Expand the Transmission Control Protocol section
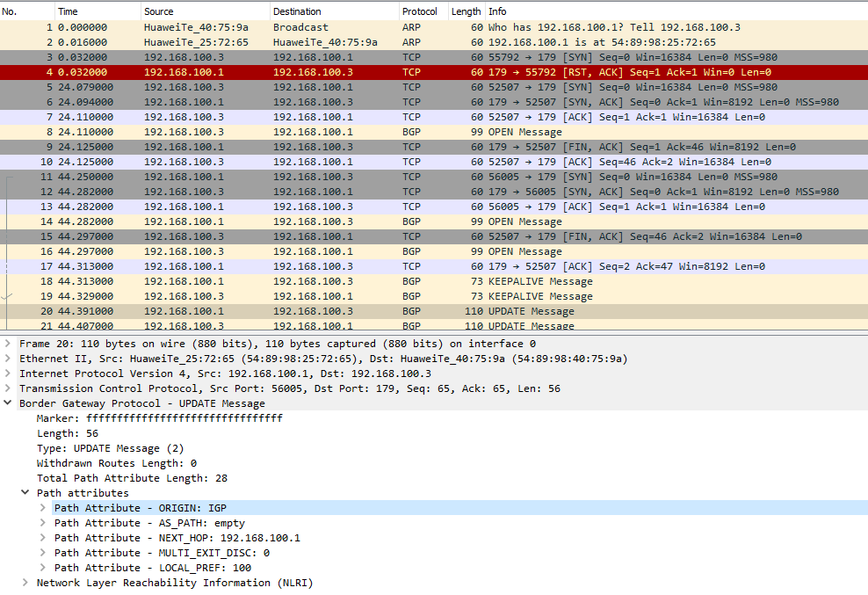868x595 pixels. point(8,388)
